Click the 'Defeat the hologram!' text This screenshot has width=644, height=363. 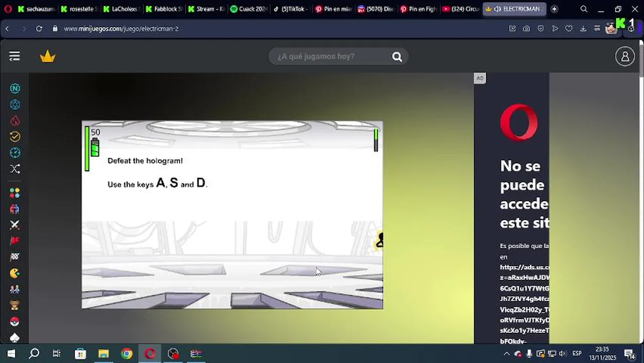click(x=145, y=161)
